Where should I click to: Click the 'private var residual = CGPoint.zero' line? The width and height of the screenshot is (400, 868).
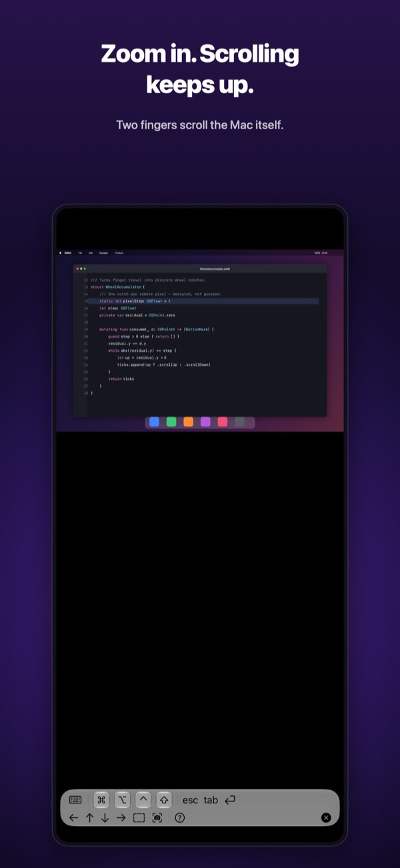137,315
